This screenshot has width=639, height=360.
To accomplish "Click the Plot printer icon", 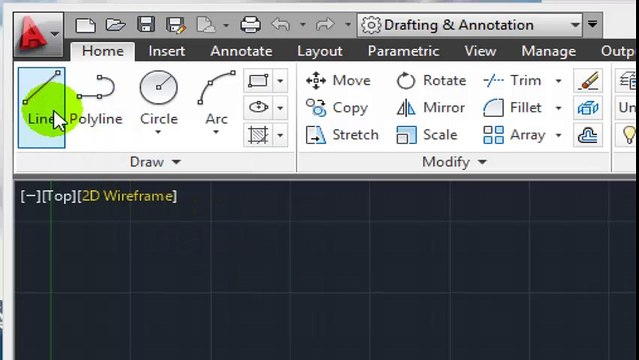I will pos(250,25).
